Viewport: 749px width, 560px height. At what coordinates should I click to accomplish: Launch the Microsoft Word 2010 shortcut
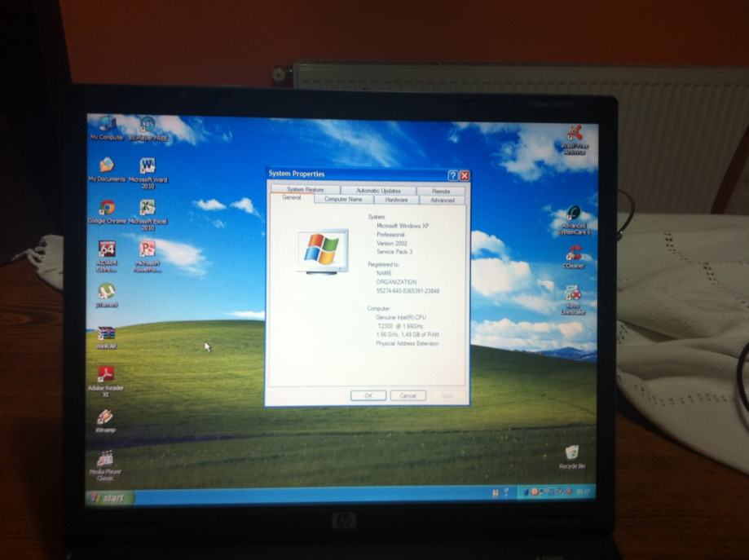click(148, 174)
